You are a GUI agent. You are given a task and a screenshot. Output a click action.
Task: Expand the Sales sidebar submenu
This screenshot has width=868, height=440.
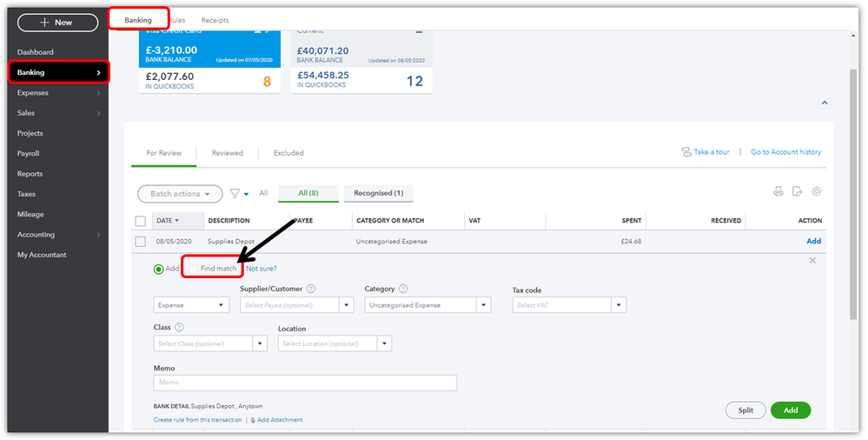(98, 114)
